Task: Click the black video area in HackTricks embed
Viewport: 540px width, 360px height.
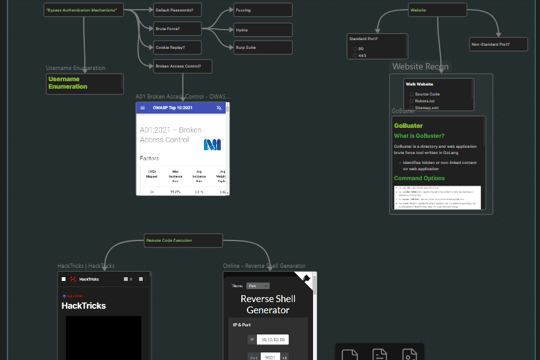Action: pos(103,338)
